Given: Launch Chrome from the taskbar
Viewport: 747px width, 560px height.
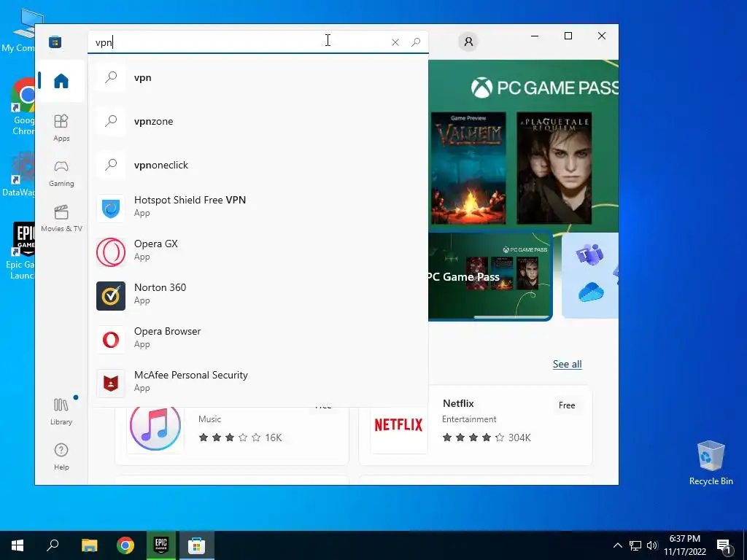Looking at the screenshot, I should tap(125, 545).
